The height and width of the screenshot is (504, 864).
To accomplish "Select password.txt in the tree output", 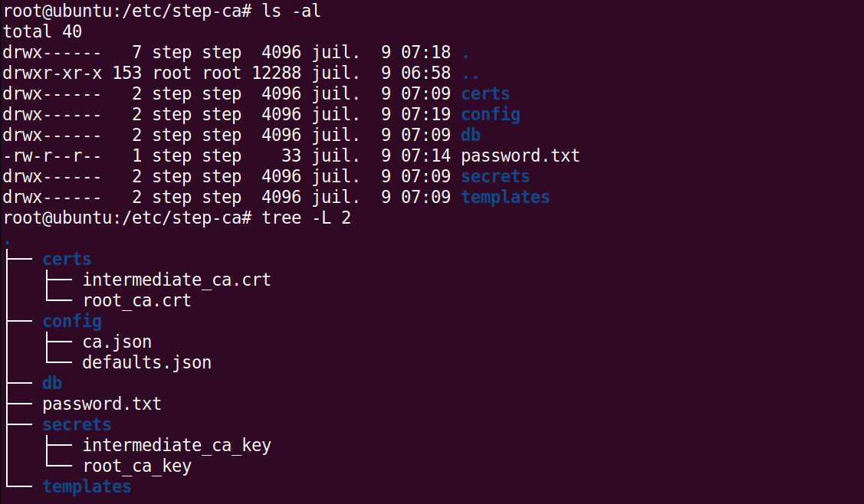I will click(102, 404).
